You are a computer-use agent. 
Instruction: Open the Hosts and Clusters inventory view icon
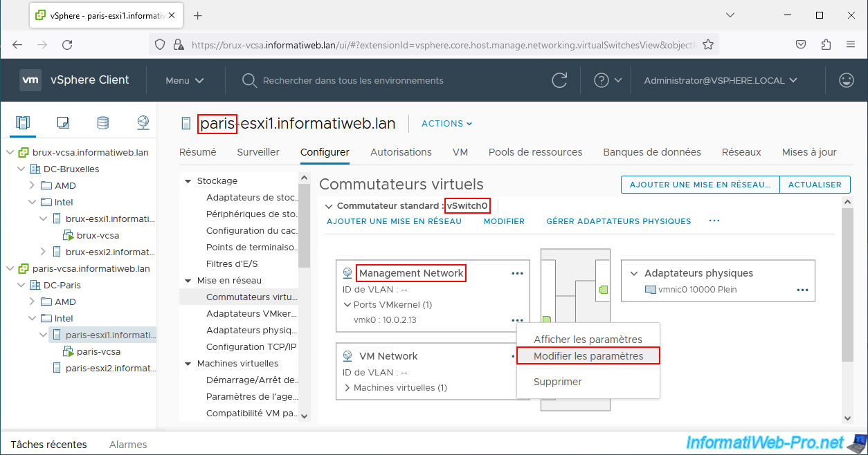(23, 123)
